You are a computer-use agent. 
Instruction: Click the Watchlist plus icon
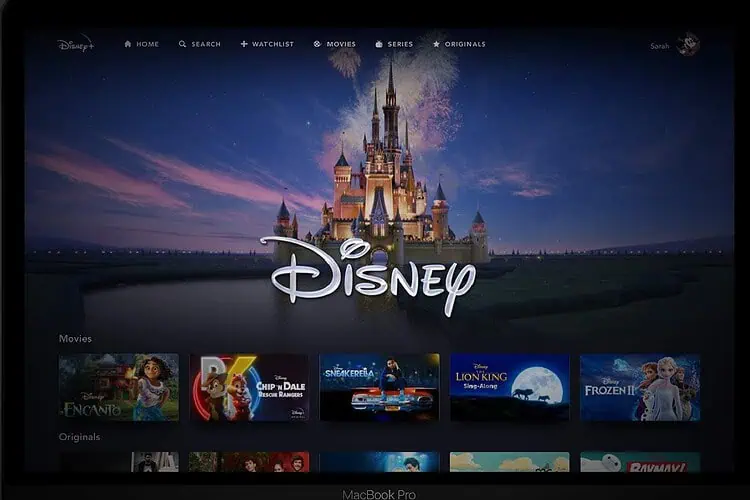click(244, 44)
